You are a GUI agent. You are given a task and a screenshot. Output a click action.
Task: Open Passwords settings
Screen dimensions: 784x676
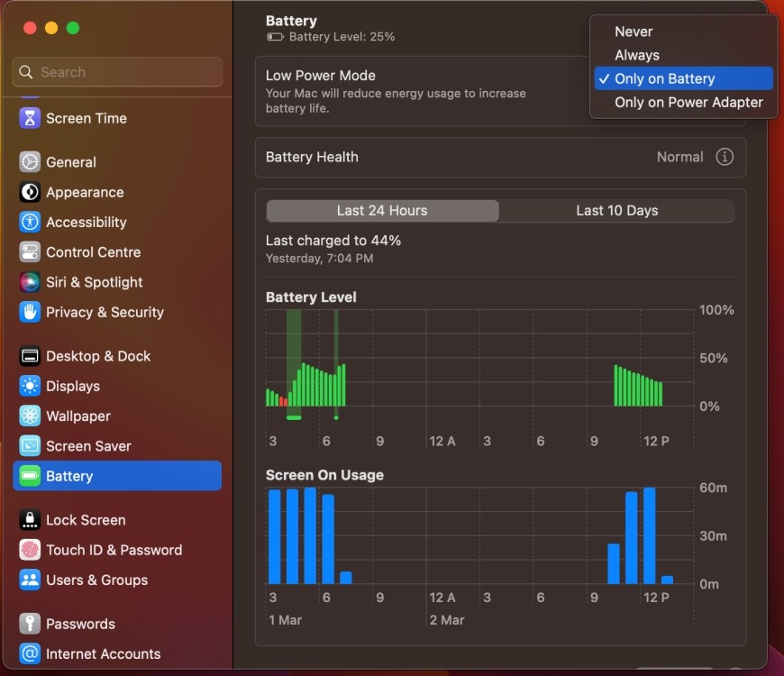click(x=117, y=624)
